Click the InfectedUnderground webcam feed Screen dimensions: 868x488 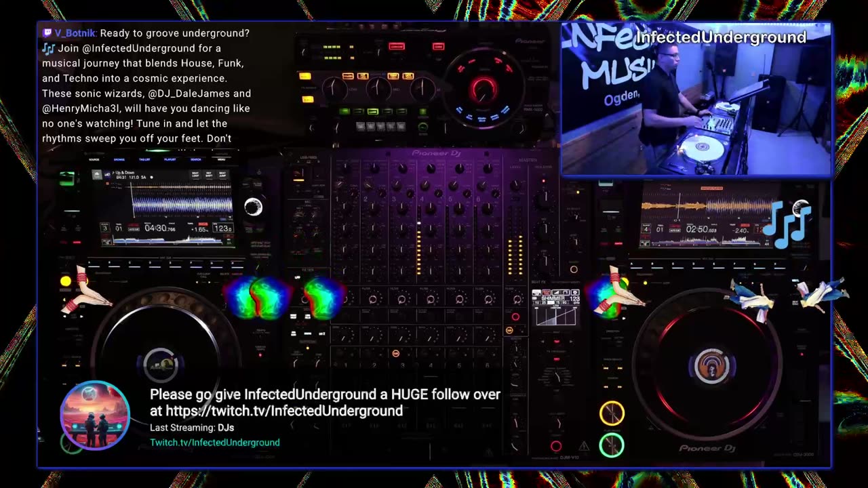[696, 99]
